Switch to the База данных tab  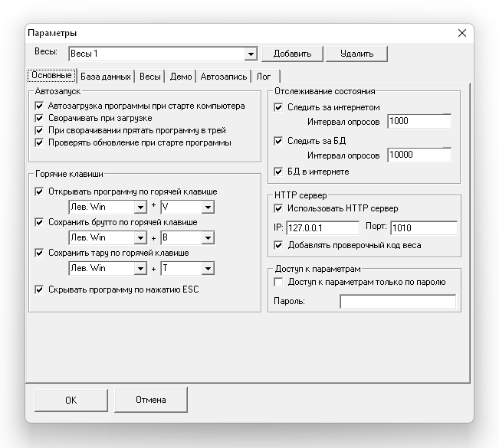pyautogui.click(x=107, y=77)
